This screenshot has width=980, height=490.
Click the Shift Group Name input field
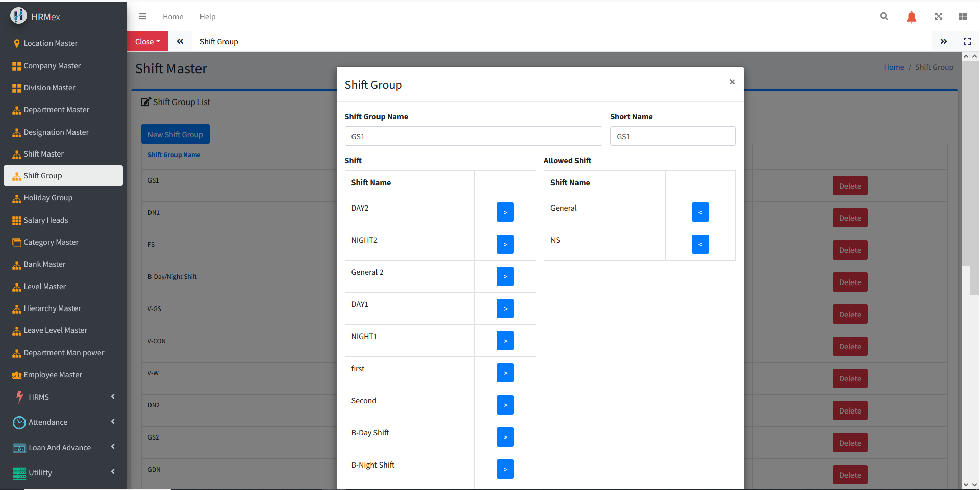(473, 136)
